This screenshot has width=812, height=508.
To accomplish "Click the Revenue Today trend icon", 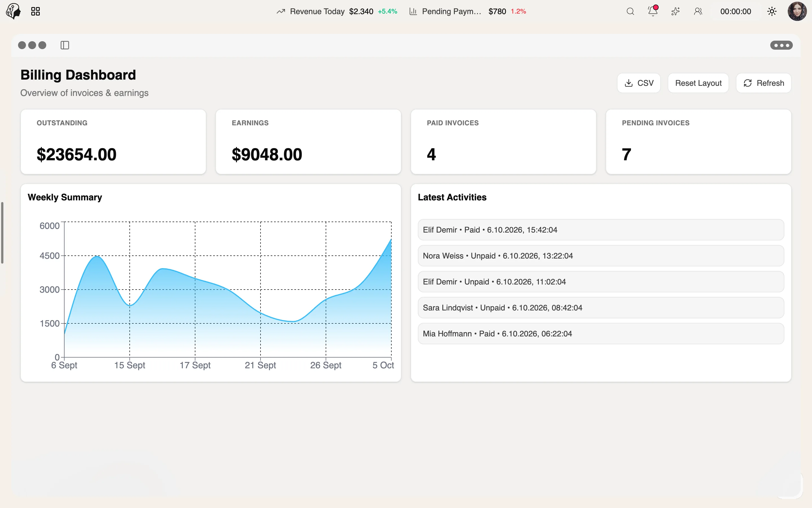I will click(281, 11).
